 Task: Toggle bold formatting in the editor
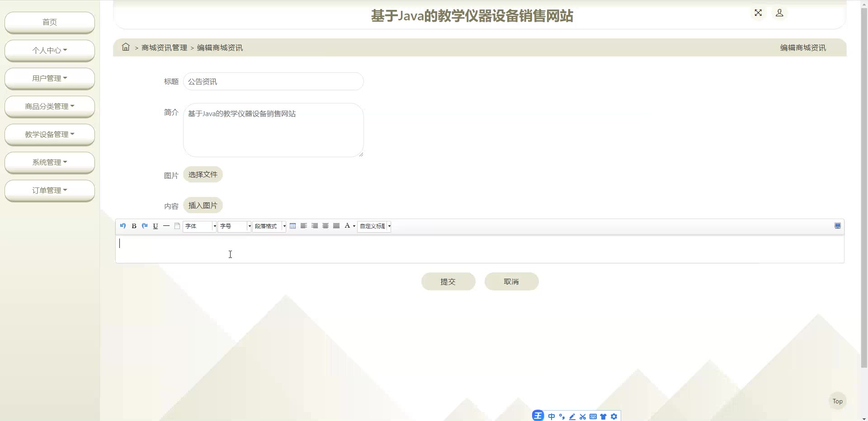(134, 226)
